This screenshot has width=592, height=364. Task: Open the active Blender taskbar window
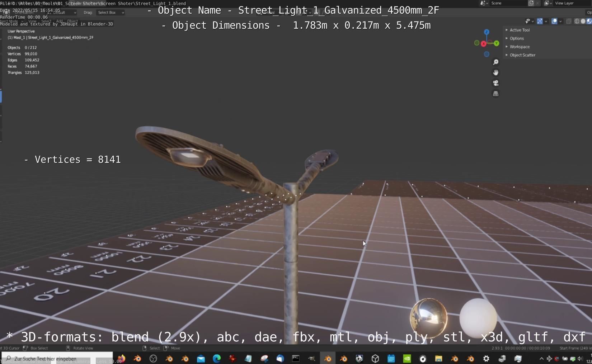[328, 358]
